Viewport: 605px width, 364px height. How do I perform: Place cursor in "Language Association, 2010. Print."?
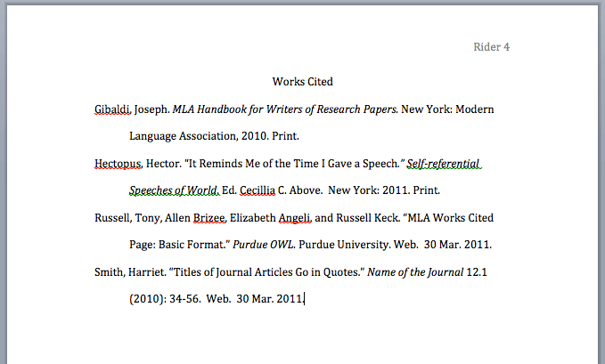(x=214, y=137)
